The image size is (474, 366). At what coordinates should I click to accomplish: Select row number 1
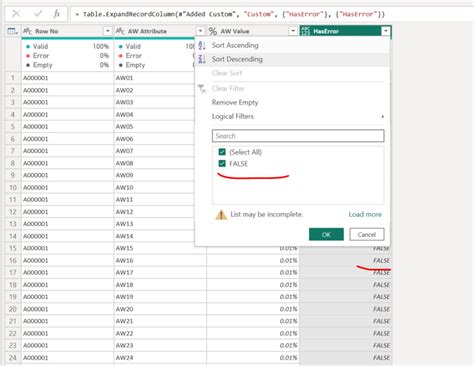click(13, 78)
